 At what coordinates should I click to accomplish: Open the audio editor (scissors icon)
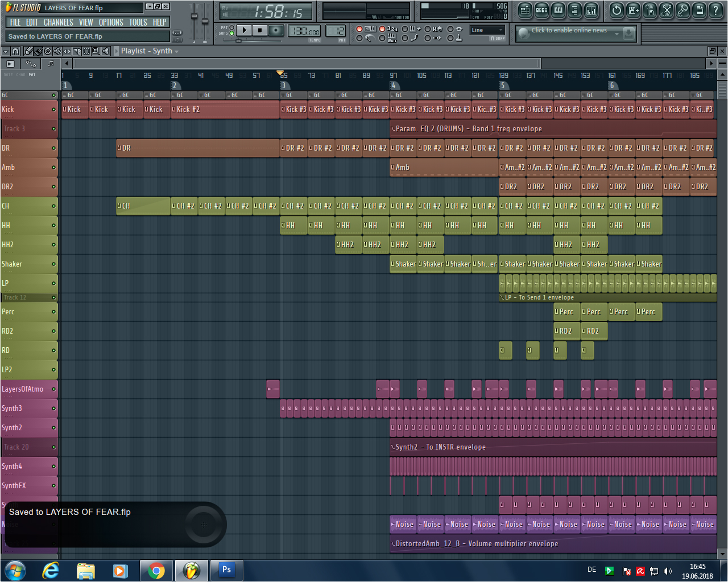tap(667, 10)
